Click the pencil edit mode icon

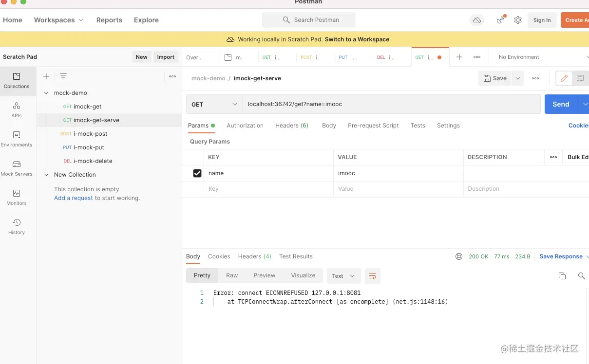pyautogui.click(x=564, y=78)
